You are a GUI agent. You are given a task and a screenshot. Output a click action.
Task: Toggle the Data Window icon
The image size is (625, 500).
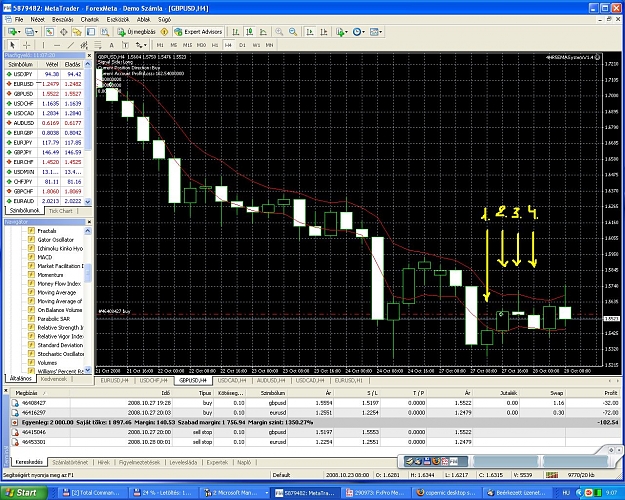tap(63, 32)
